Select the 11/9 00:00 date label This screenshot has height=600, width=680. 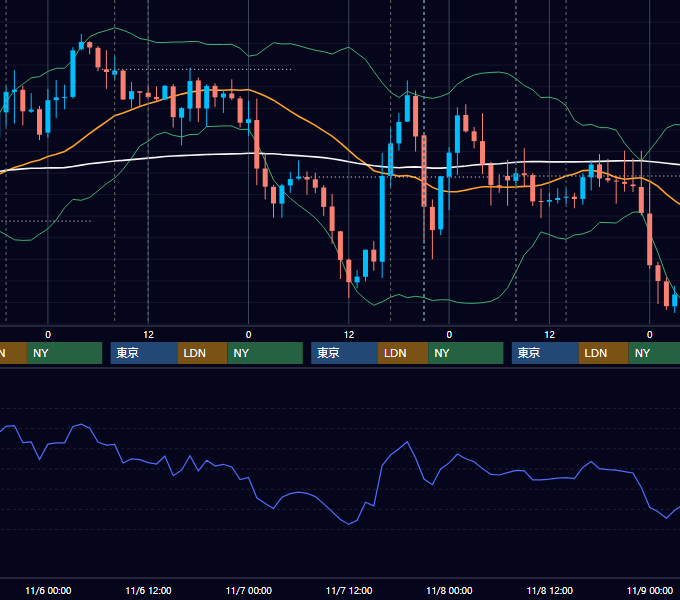[x=650, y=590]
